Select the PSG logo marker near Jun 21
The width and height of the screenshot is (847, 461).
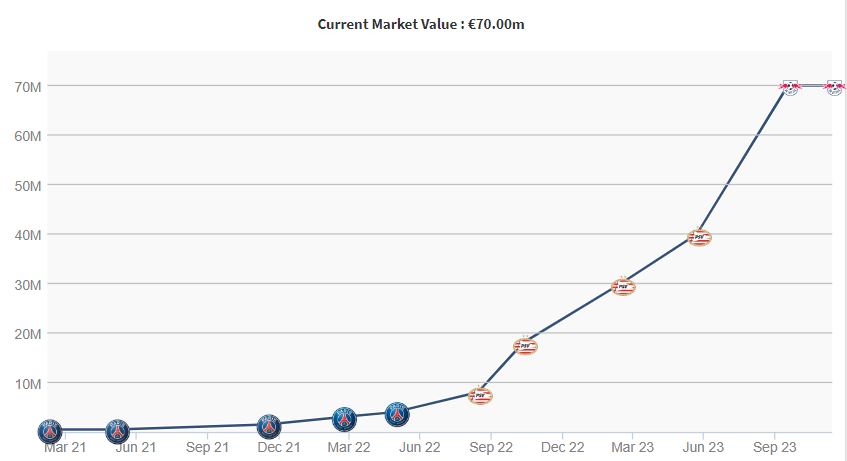pos(117,431)
